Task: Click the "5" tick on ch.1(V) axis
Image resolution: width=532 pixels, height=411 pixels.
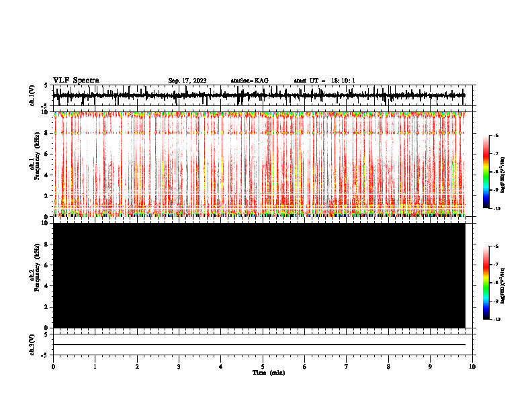Action: [46, 86]
